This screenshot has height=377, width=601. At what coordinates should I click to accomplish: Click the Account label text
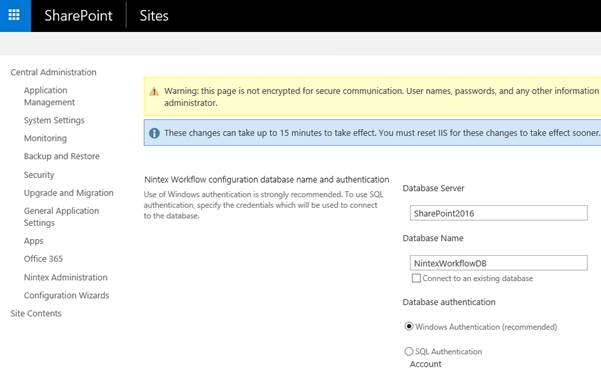425,364
